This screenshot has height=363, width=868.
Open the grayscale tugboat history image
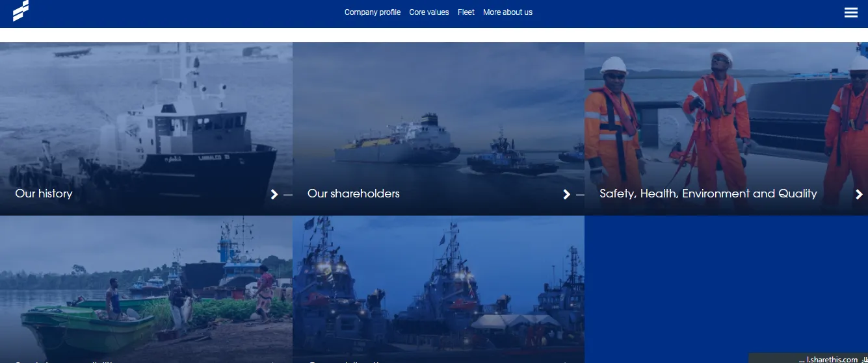pos(146,129)
